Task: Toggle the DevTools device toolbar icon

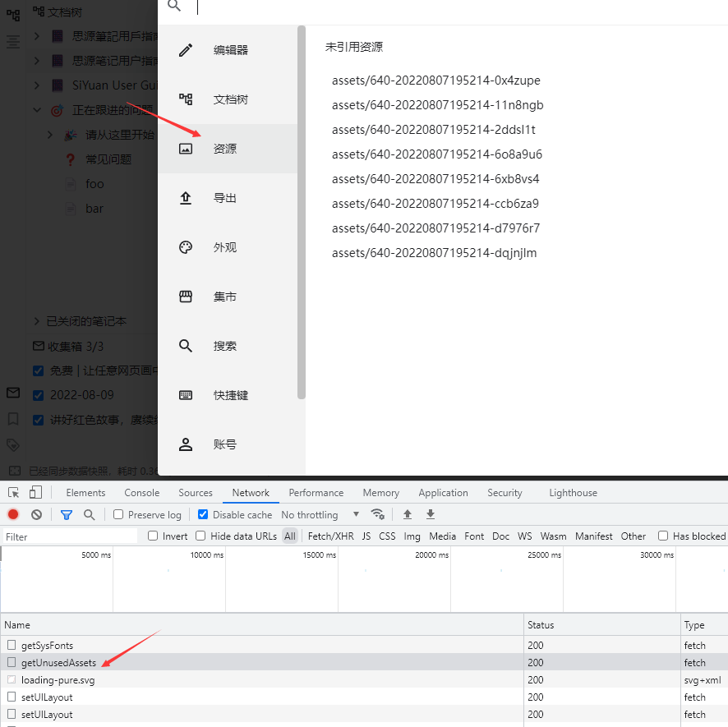Action: click(x=35, y=492)
